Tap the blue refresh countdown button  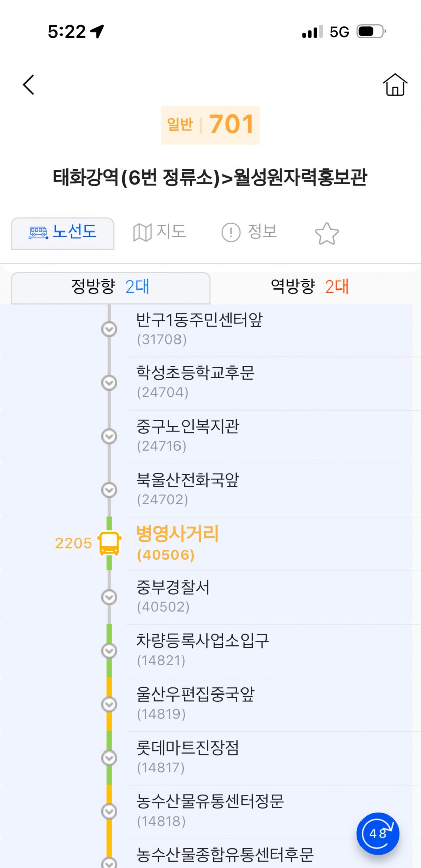click(378, 833)
